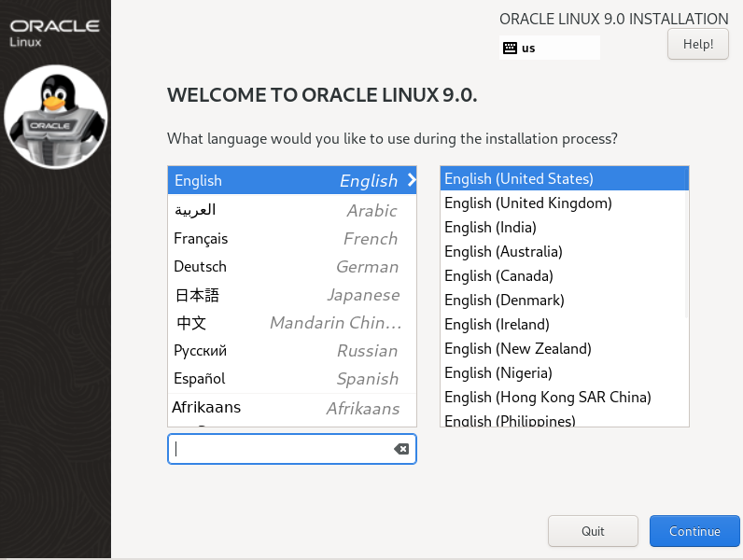Pick Mandarin Chinese language entry
The width and height of the screenshot is (743, 560).
[292, 323]
